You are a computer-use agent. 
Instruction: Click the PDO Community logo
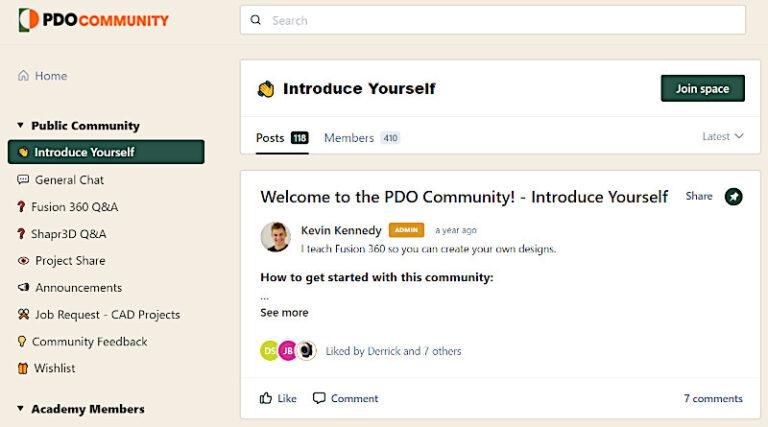click(x=94, y=20)
